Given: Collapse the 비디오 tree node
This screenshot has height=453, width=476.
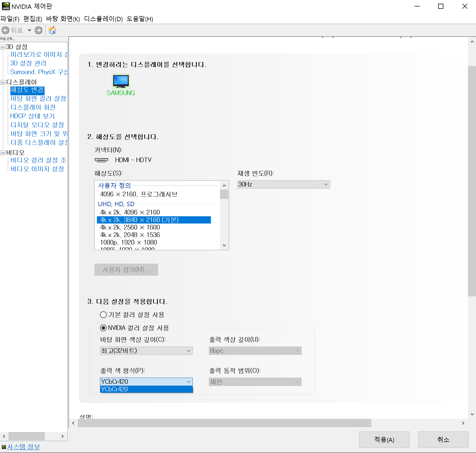Looking at the screenshot, I should tap(3, 153).
